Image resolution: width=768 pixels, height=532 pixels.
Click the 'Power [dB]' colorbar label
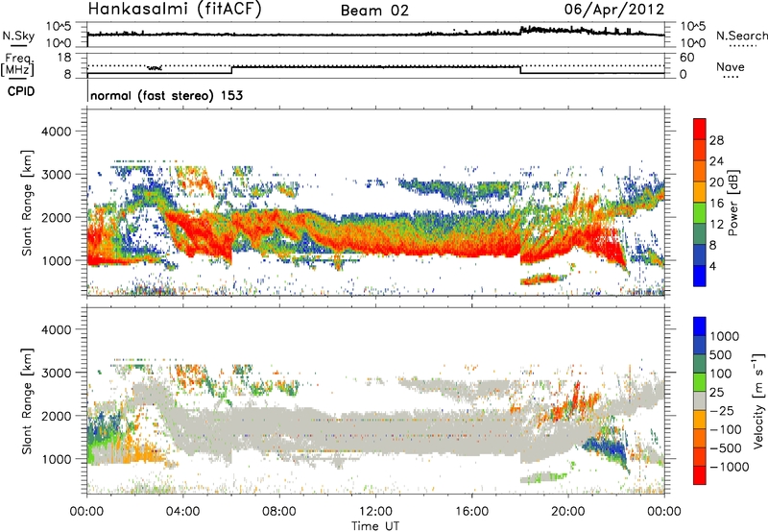tap(732, 203)
